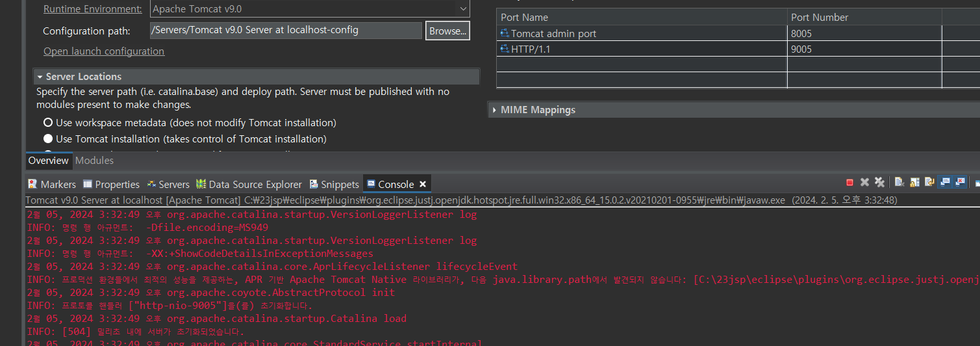Image resolution: width=980 pixels, height=346 pixels.
Task: Click the [504] server initialized line
Action: coord(135,332)
